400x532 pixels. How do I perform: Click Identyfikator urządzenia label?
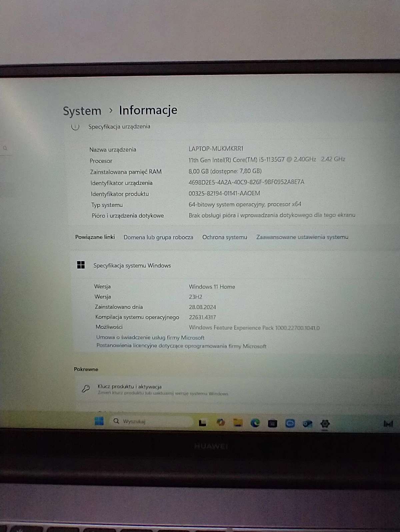click(121, 183)
